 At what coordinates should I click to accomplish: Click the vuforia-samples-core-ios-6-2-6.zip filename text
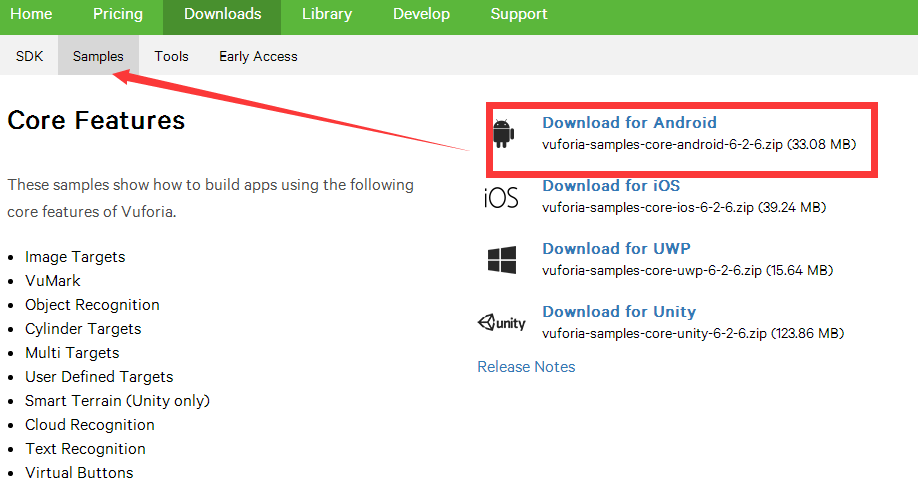[x=648, y=207]
